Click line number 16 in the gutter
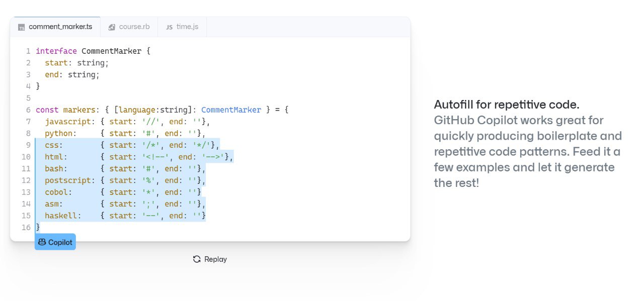 click(26, 227)
